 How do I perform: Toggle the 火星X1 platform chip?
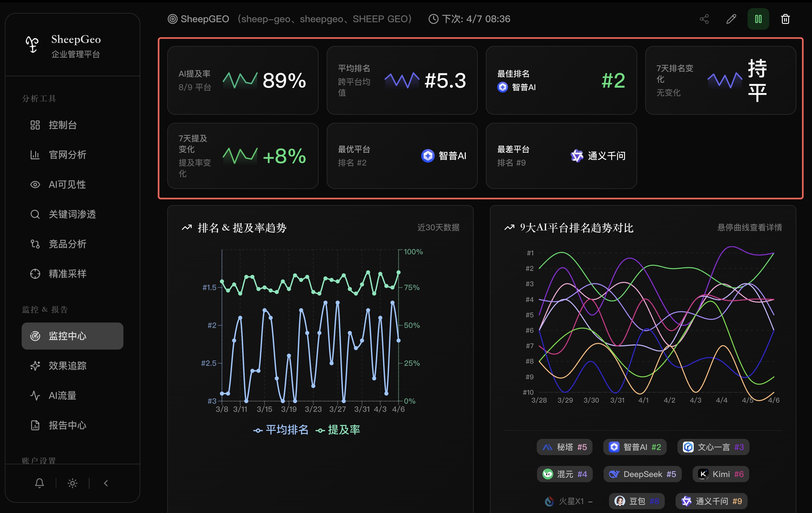(568, 501)
